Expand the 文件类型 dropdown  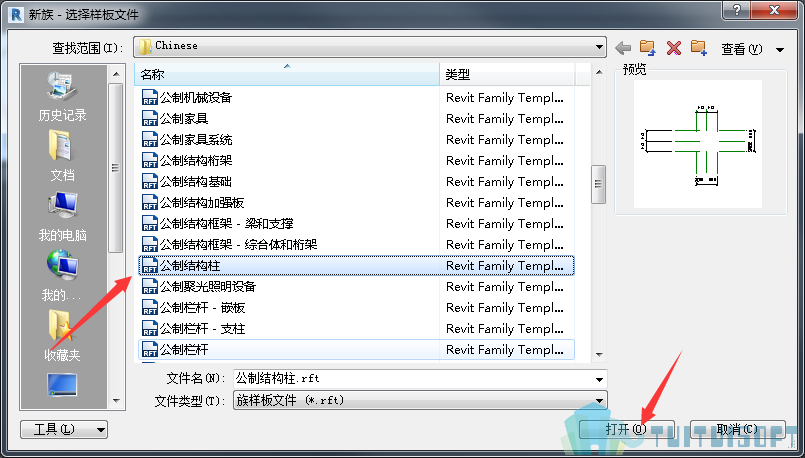click(599, 400)
